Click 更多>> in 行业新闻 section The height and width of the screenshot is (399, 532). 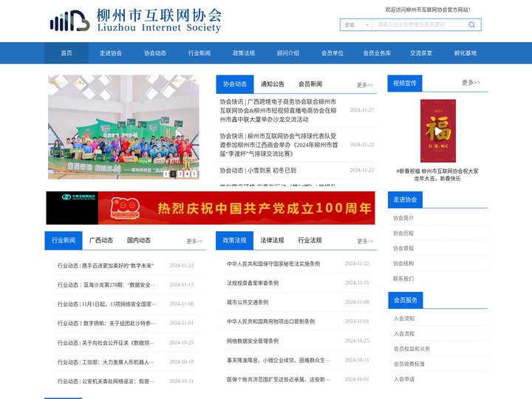point(194,241)
